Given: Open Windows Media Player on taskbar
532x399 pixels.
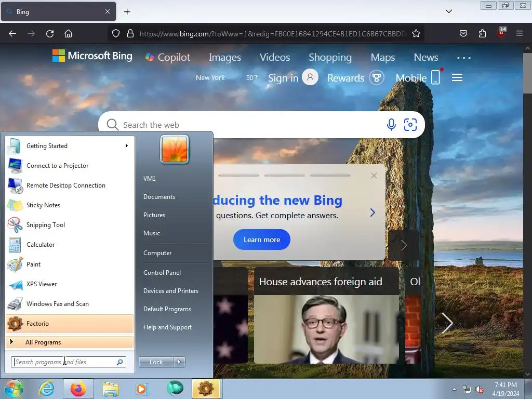Looking at the screenshot, I should point(141,389).
